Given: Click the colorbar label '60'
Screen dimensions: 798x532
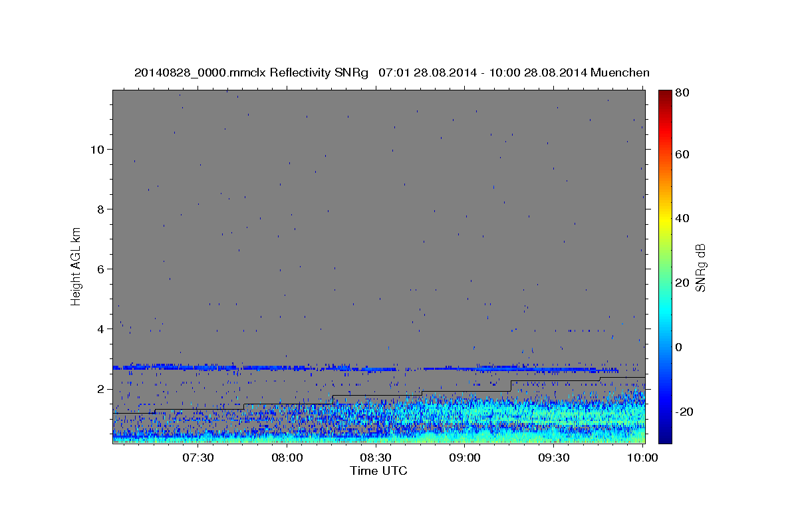Looking at the screenshot, I should coord(683,154).
